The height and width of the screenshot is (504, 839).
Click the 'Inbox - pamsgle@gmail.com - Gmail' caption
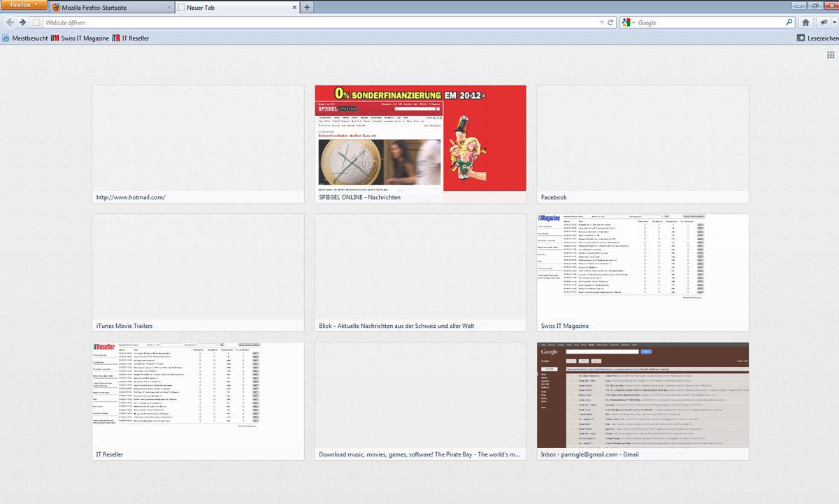pyautogui.click(x=590, y=454)
